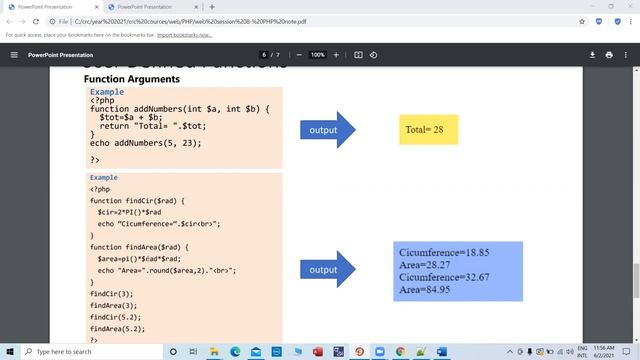Click the Import bookmarks now link
640x360 pixels.
click(x=184, y=35)
